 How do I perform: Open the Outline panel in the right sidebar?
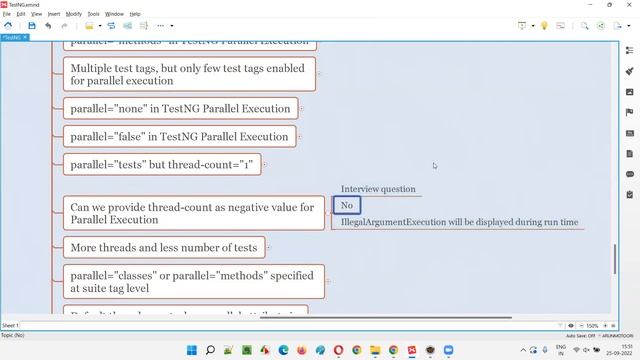point(629,50)
